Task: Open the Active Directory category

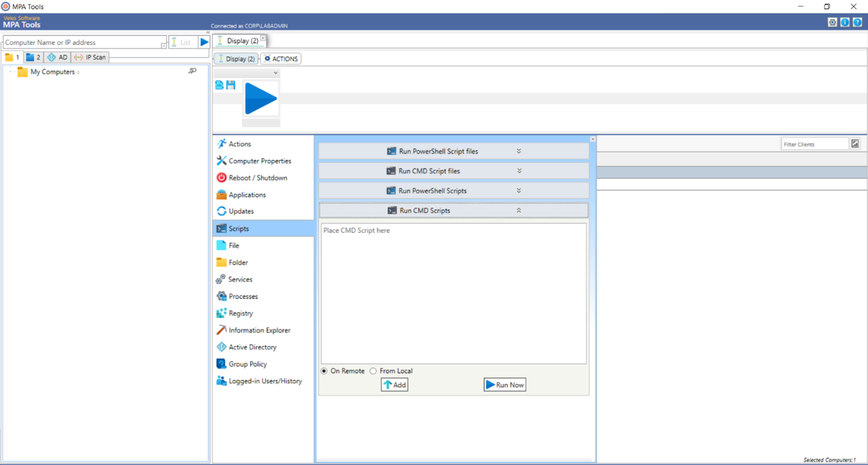Action: point(263,347)
